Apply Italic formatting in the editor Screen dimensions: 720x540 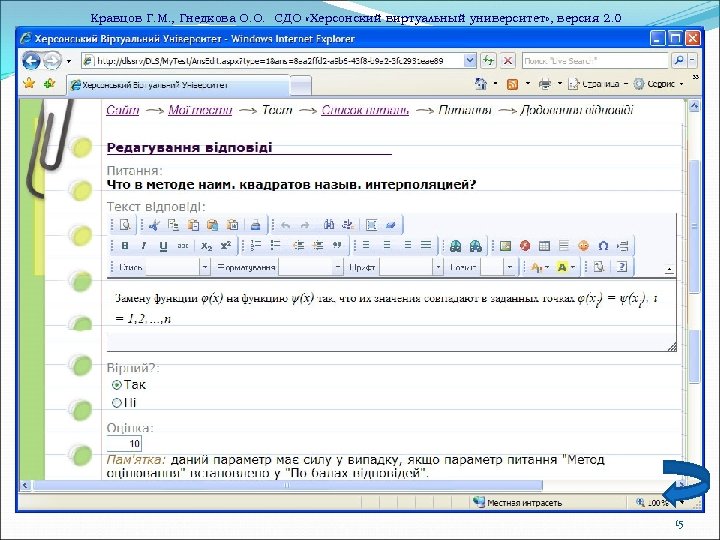[144, 246]
